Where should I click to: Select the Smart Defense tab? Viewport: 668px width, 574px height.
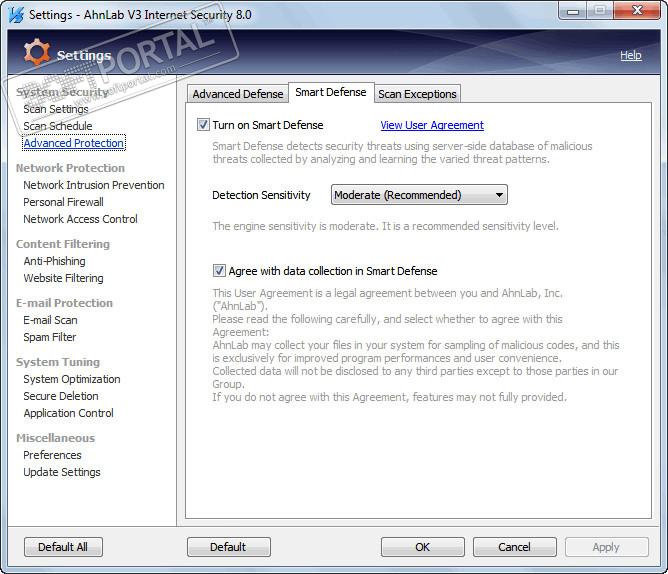coord(331,92)
